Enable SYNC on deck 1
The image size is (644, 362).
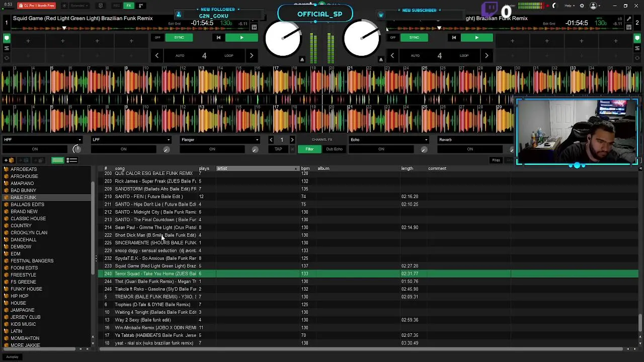click(179, 38)
